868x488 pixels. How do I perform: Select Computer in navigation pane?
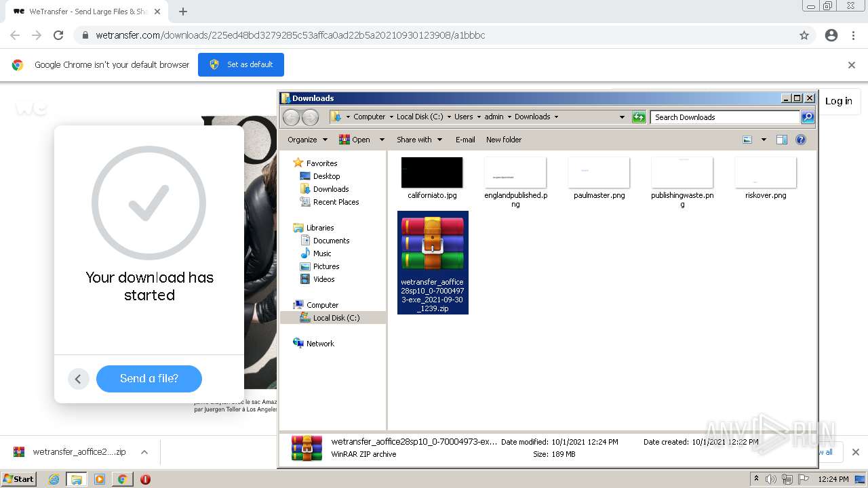point(322,305)
